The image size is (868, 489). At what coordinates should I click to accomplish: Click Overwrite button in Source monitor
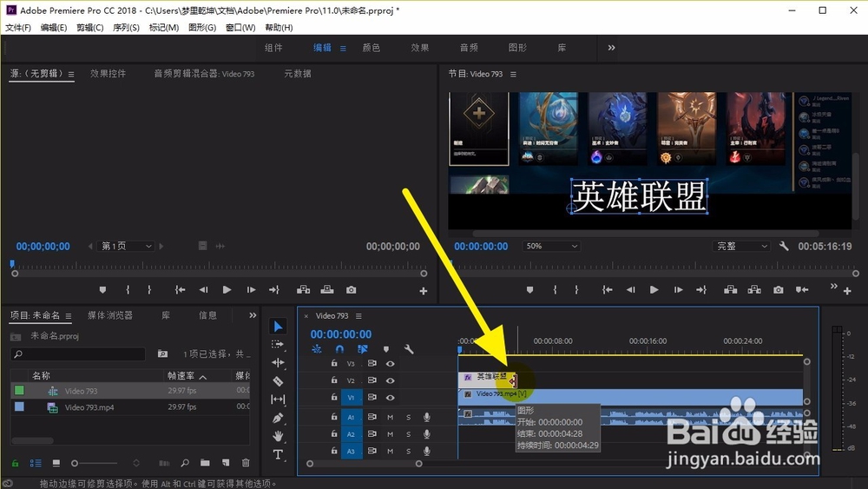(x=327, y=289)
